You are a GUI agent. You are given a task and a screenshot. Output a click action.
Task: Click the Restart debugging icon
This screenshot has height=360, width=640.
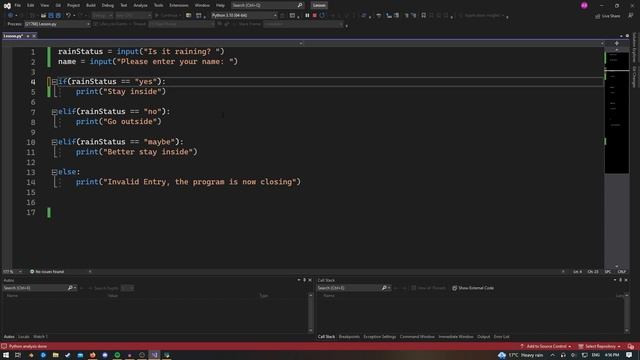click(322, 16)
